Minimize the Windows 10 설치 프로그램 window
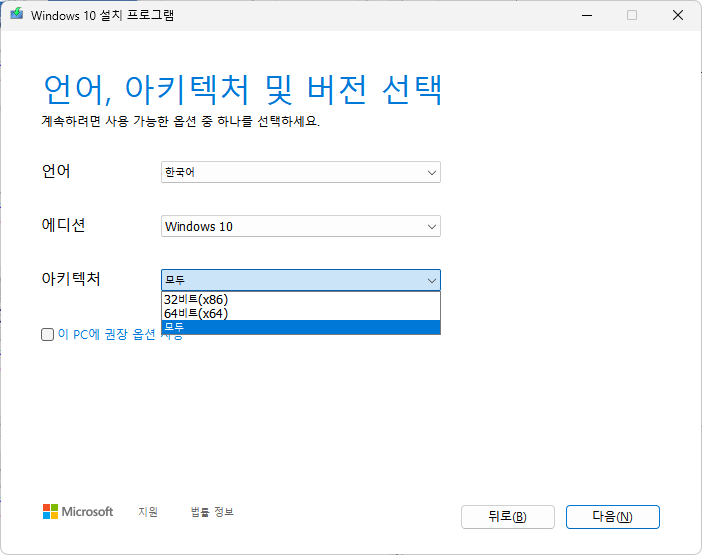This screenshot has height=555, width=702. pyautogui.click(x=587, y=15)
